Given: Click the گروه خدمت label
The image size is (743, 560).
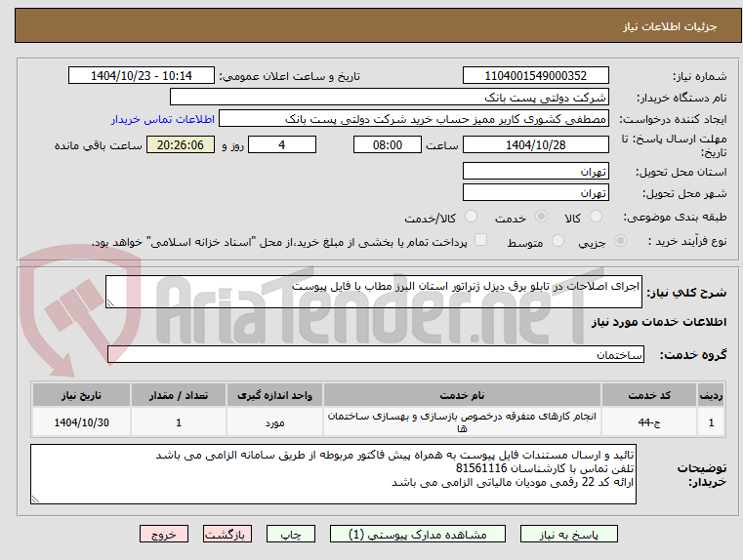Looking at the screenshot, I should 693,355.
